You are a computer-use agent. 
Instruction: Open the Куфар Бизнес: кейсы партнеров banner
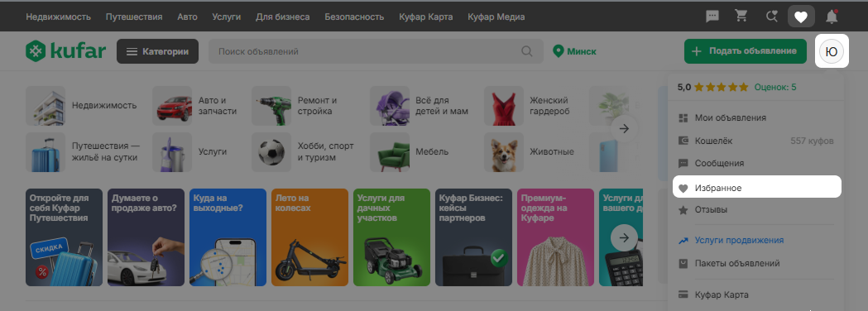[x=474, y=237]
